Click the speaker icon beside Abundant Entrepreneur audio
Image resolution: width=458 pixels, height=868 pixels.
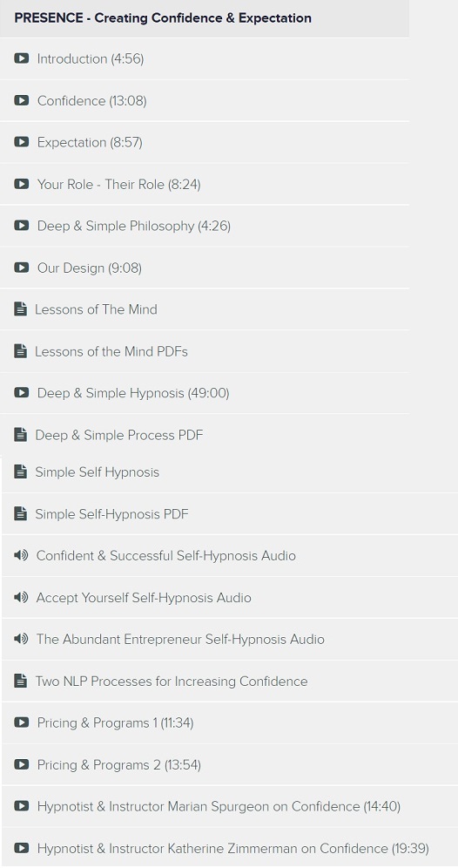click(21, 639)
